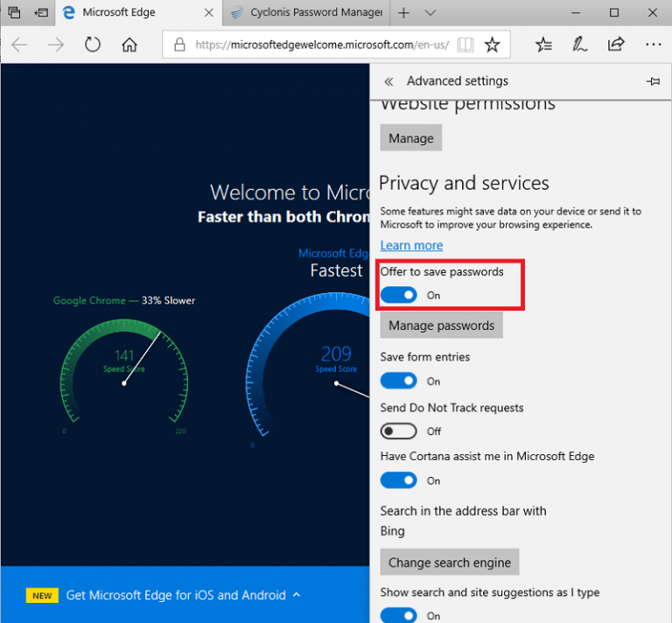Go to Home page icon
The image size is (672, 623).
point(129,45)
